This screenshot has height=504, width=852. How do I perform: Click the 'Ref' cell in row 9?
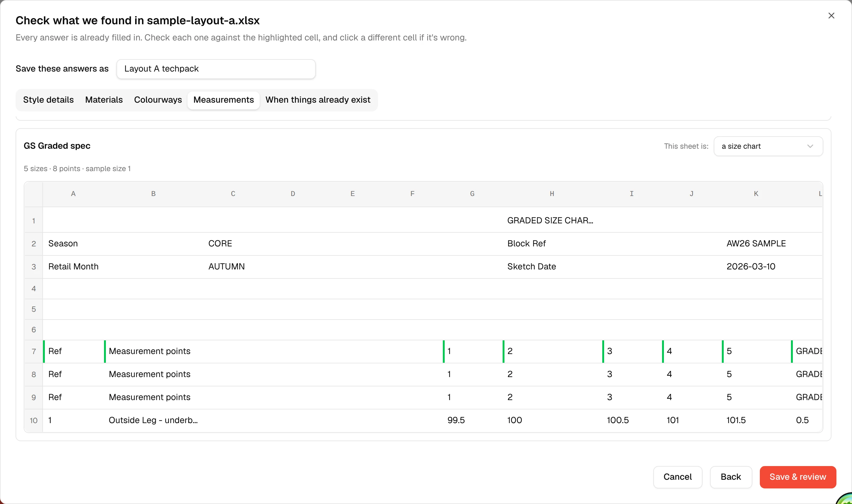[x=73, y=397]
